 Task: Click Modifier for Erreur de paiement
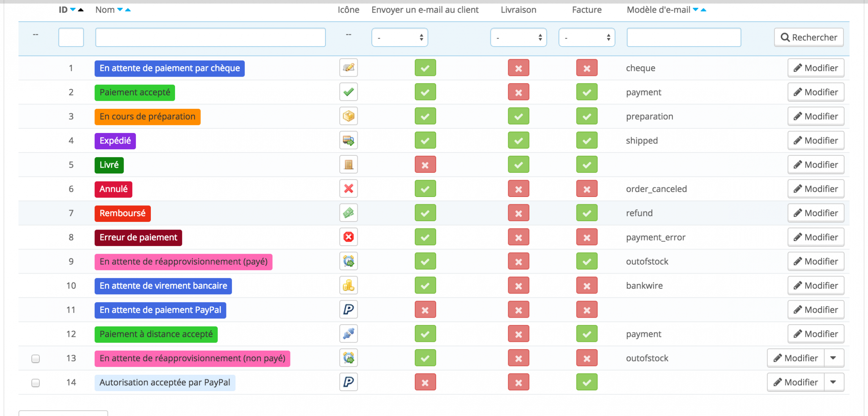816,237
